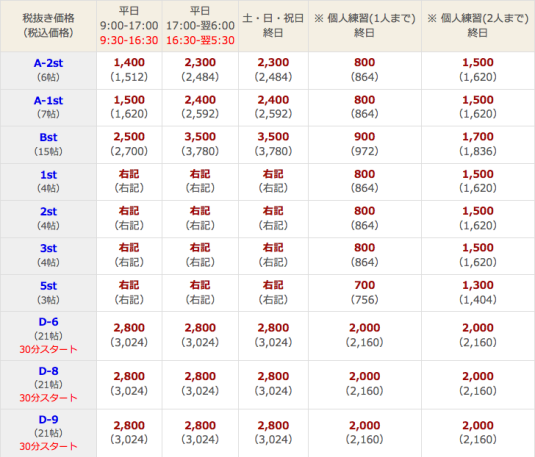Click the 平日 9:00-17:00 column header
This screenshot has width=535, height=457.
point(129,26)
